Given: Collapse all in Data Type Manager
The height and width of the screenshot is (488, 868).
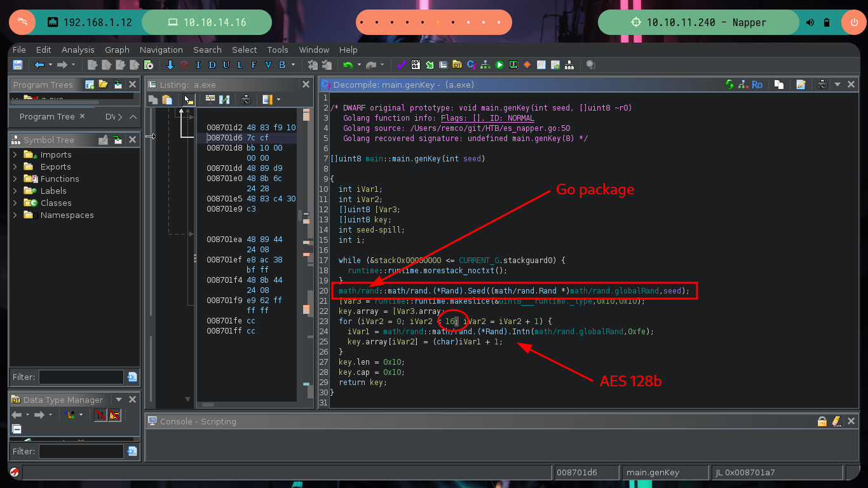Looking at the screenshot, I should (17, 429).
